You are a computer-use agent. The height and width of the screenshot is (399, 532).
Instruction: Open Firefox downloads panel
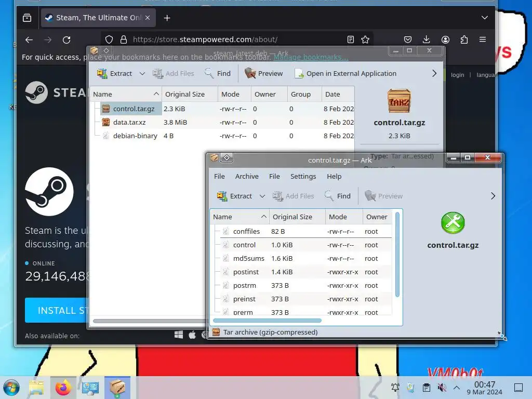click(427, 39)
